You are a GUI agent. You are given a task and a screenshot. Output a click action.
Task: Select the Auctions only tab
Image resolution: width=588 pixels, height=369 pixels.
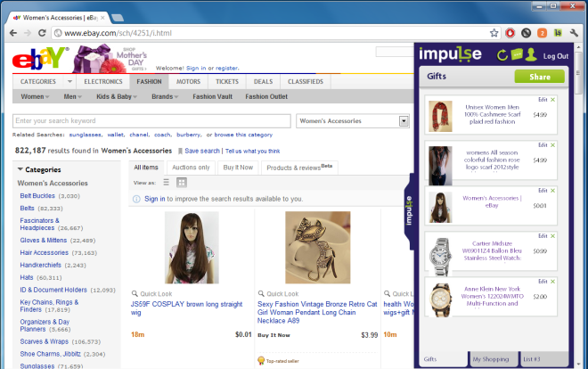coord(191,168)
